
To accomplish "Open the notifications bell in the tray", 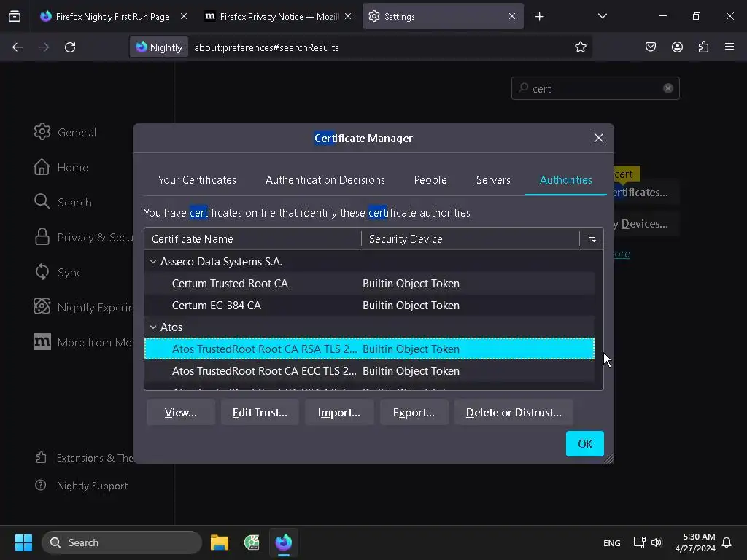I will (727, 542).
